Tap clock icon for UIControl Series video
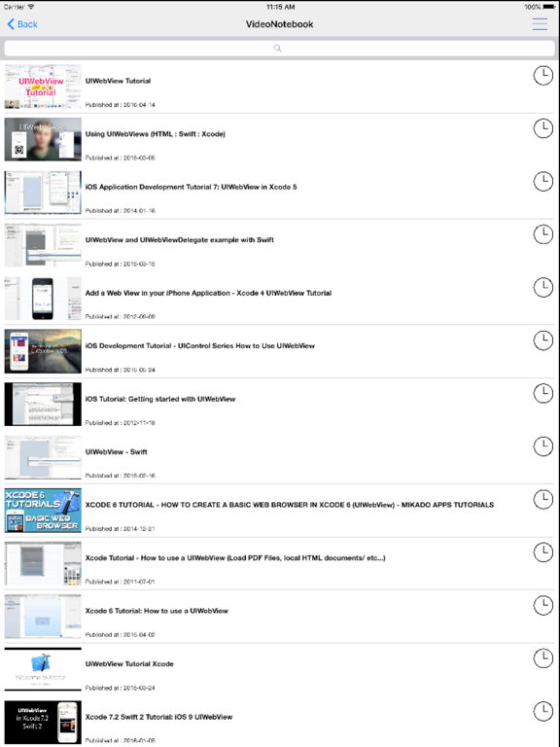The height and width of the screenshot is (747, 560). 542,340
